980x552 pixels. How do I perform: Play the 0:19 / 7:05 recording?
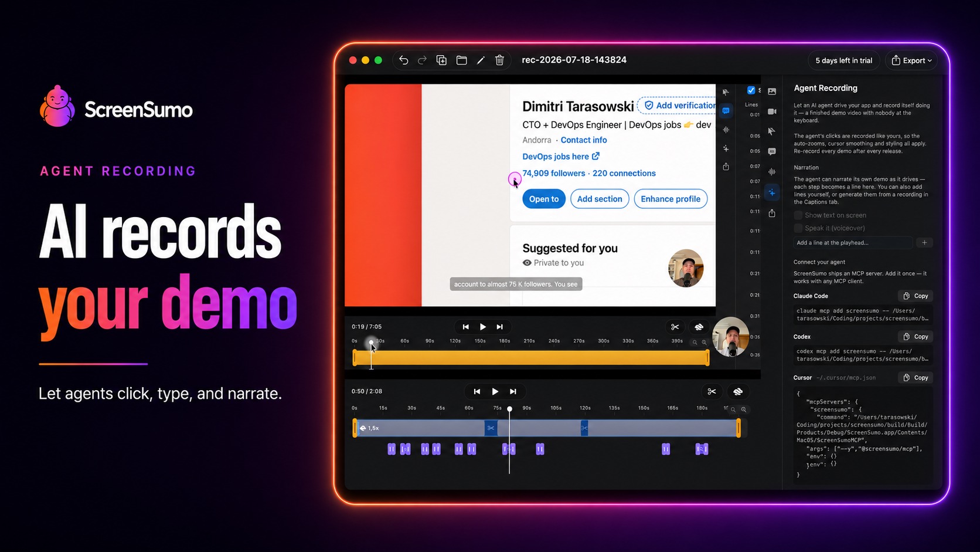pos(483,327)
